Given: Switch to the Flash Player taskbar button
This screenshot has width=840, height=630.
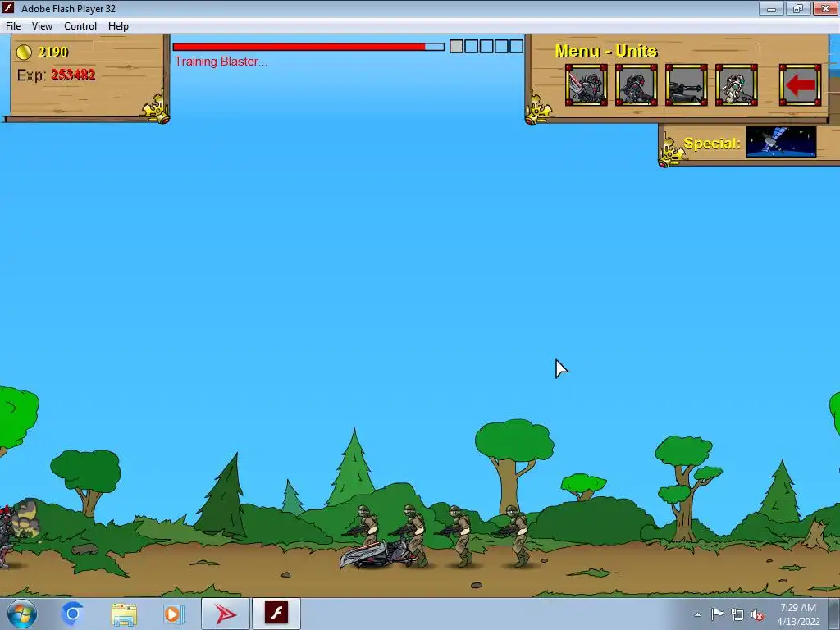Looking at the screenshot, I should [276, 614].
